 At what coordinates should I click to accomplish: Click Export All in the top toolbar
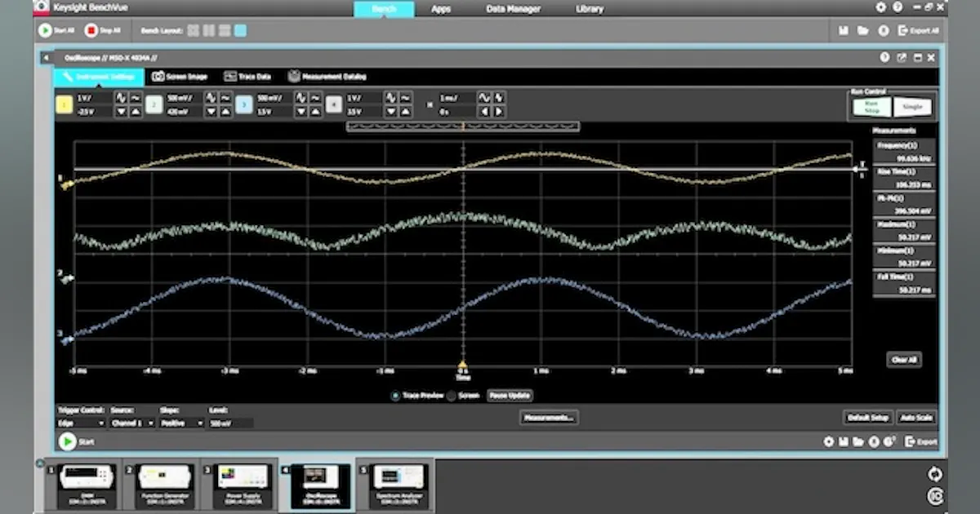point(918,30)
